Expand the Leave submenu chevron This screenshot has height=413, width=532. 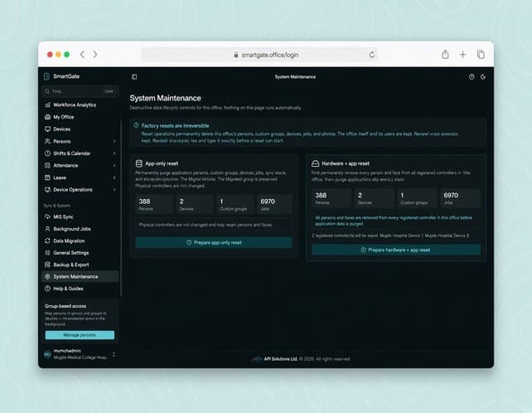[x=114, y=177]
